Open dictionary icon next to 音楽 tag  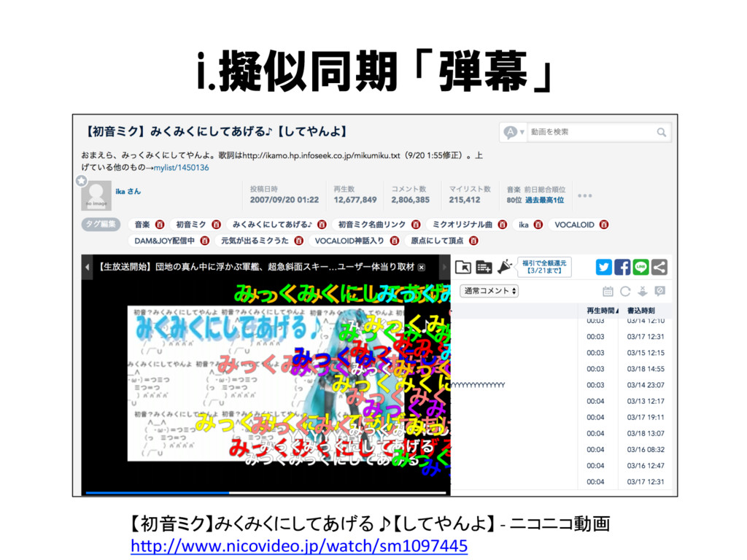coord(160,225)
